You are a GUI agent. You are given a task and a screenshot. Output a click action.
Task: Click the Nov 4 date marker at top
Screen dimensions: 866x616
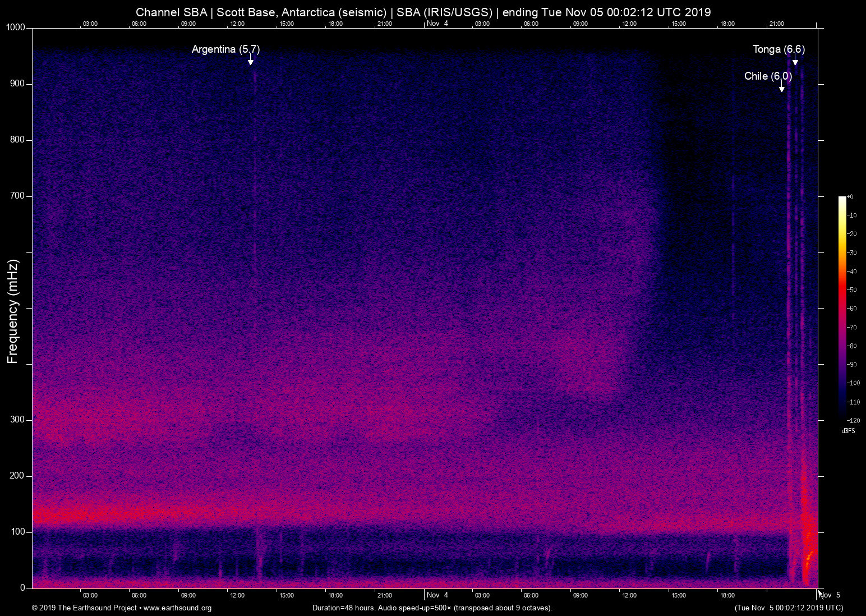pyautogui.click(x=437, y=24)
